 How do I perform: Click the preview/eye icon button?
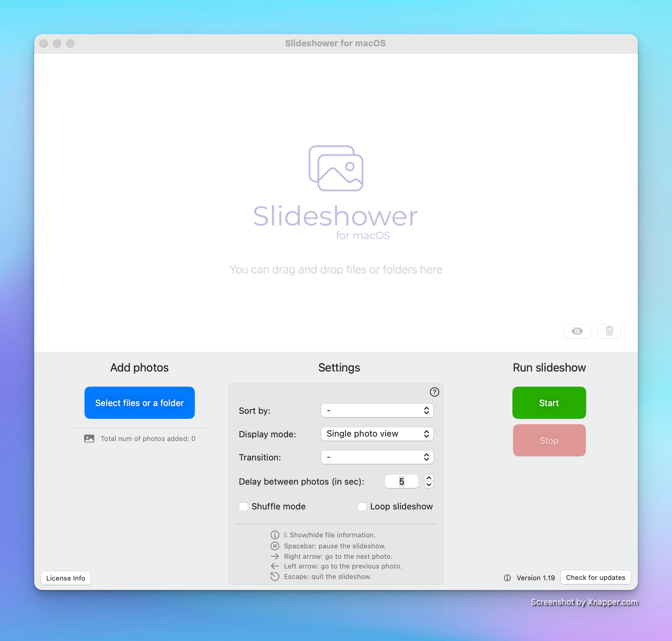pyautogui.click(x=577, y=331)
